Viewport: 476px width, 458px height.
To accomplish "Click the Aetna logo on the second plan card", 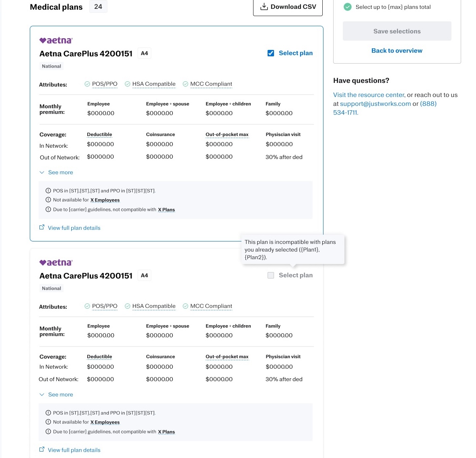I will (x=56, y=262).
